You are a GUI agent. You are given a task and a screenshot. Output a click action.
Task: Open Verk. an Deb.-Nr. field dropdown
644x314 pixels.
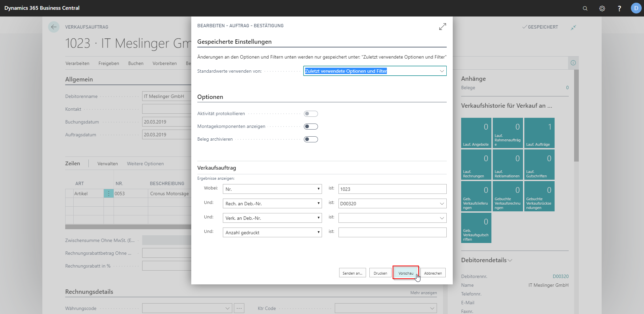[272, 218]
